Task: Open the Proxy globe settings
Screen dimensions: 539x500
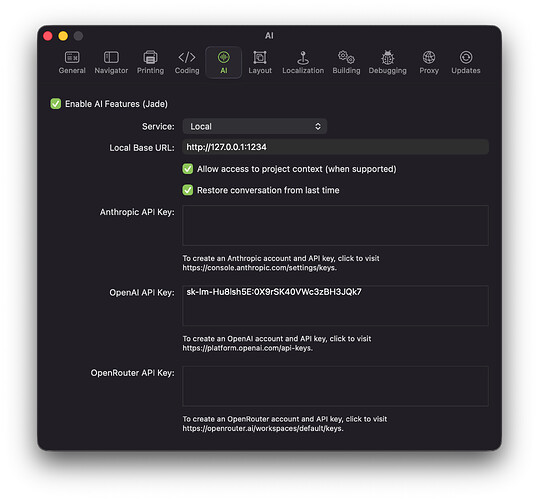Action: coord(429,62)
